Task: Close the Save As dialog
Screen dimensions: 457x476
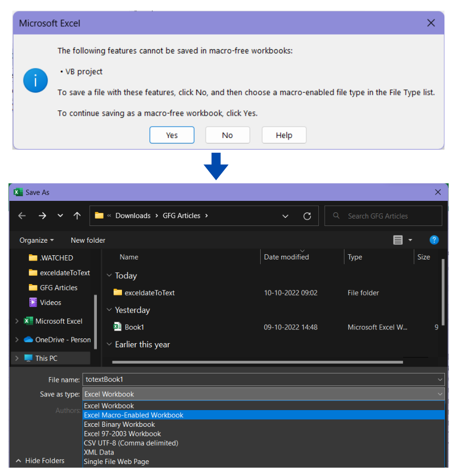Action: (x=438, y=192)
